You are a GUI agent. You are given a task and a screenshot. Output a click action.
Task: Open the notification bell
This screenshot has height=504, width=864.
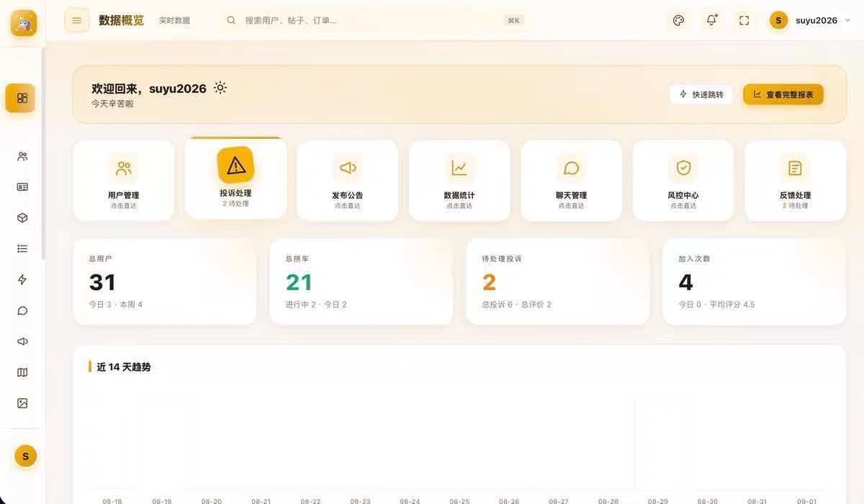pyautogui.click(x=711, y=20)
